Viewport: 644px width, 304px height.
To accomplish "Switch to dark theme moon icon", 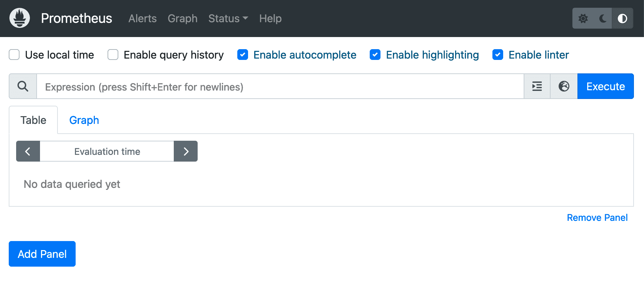I will 603,19.
